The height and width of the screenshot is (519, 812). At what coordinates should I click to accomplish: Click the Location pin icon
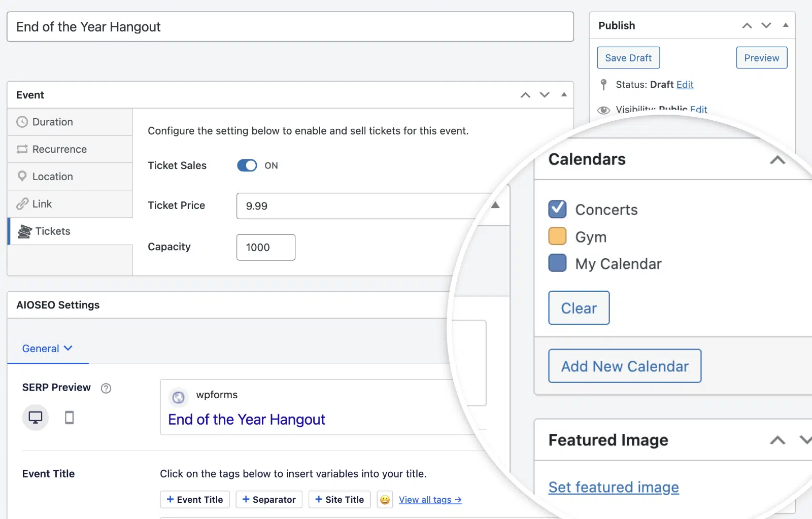[22, 176]
